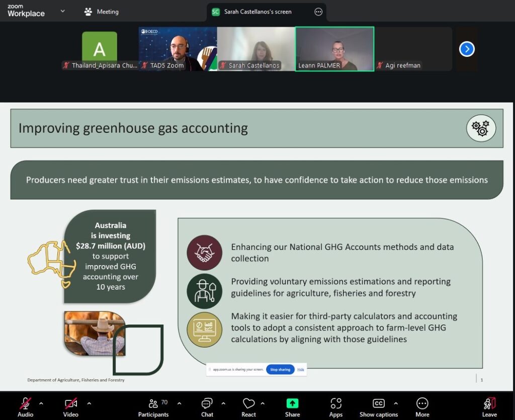Click the Stop sharing button
Image resolution: width=515 pixels, height=420 pixels.
pyautogui.click(x=280, y=370)
